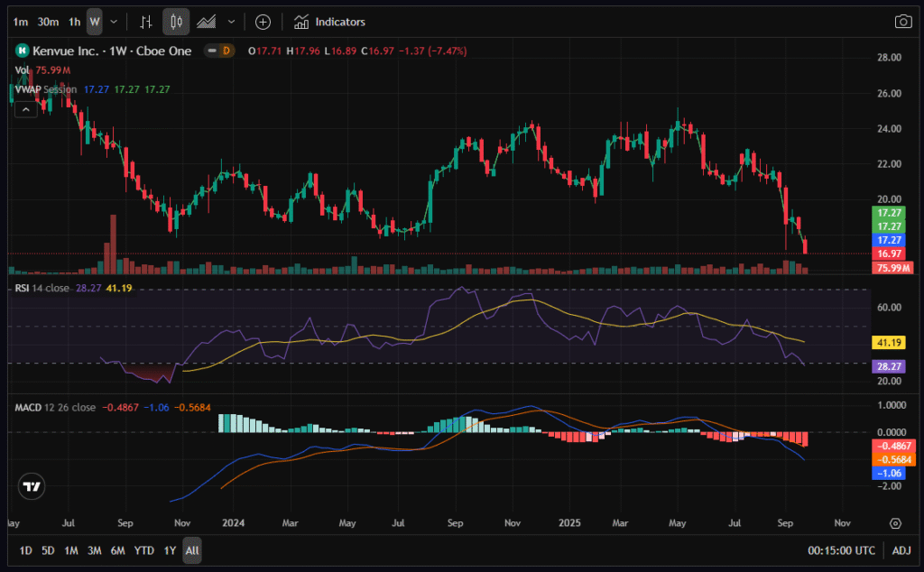Open the Indicators panel
This screenshot has width=924, height=572.
329,22
